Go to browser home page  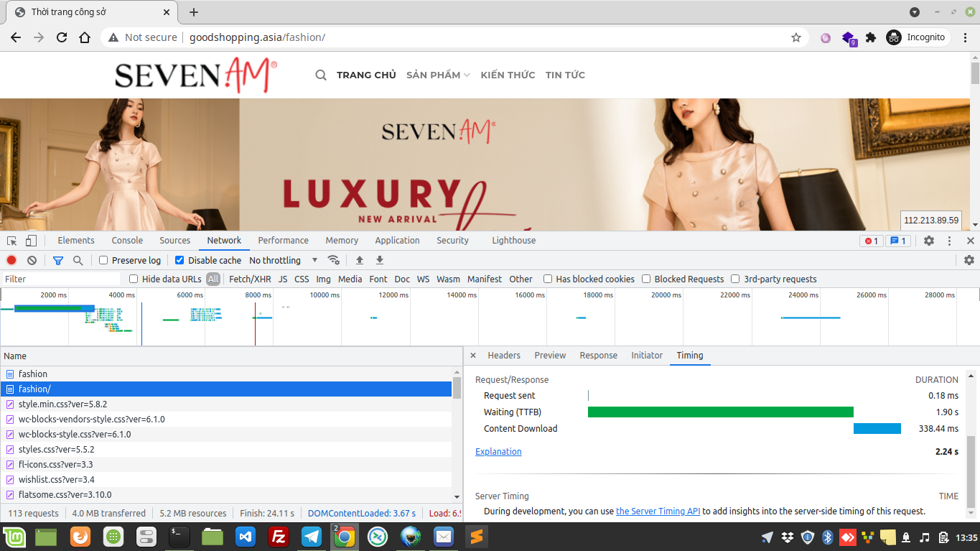click(x=85, y=37)
